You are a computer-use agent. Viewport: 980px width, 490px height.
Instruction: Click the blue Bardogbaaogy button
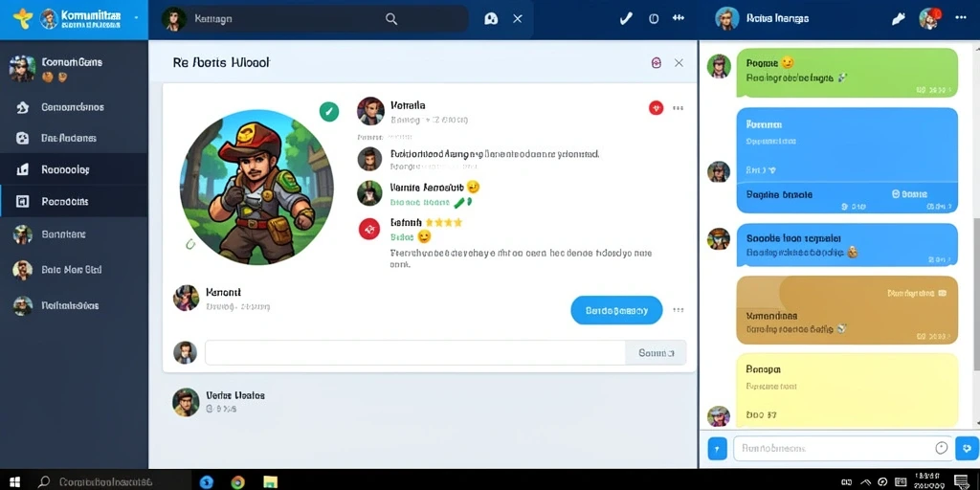[x=616, y=310]
